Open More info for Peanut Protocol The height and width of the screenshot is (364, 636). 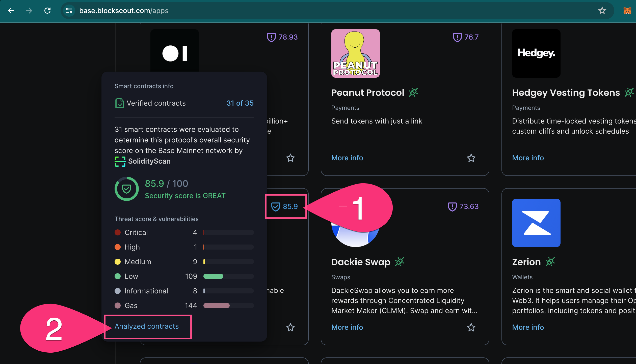point(347,158)
